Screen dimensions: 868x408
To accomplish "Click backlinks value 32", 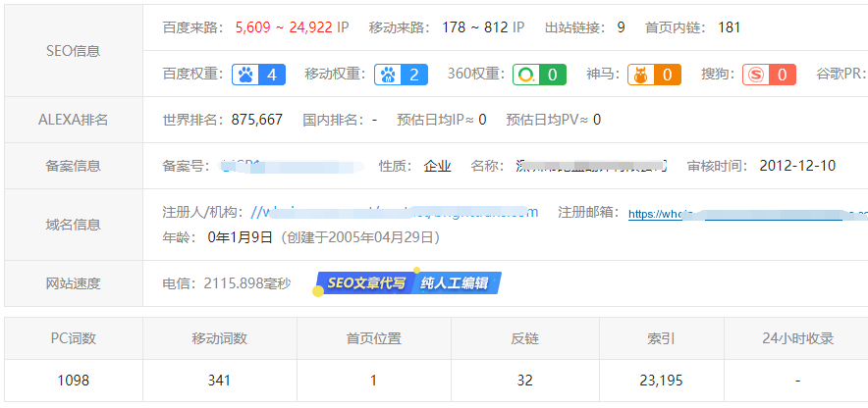I will pyautogui.click(x=524, y=381).
